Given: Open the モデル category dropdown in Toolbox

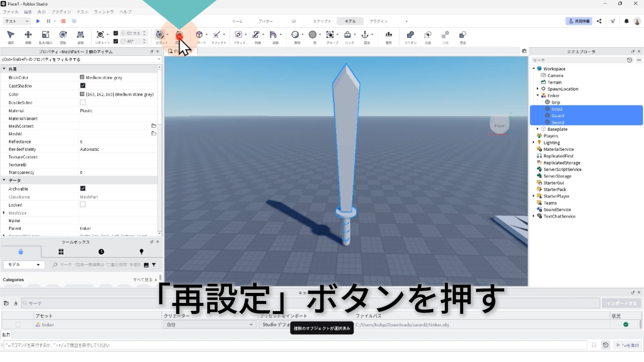Looking at the screenshot, I should click(23, 264).
